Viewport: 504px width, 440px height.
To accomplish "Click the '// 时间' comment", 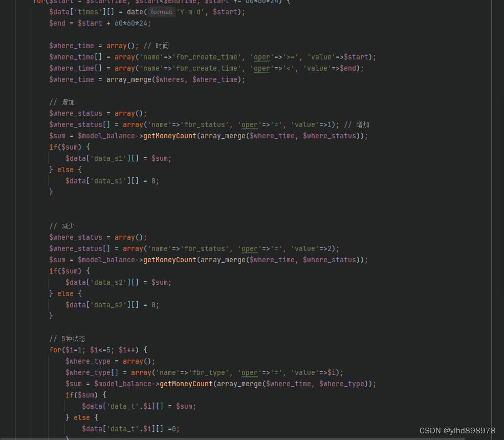I will point(156,46).
